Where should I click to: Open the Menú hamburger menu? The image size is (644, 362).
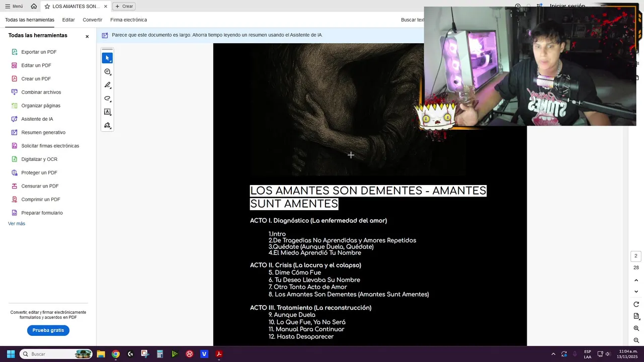tap(14, 6)
